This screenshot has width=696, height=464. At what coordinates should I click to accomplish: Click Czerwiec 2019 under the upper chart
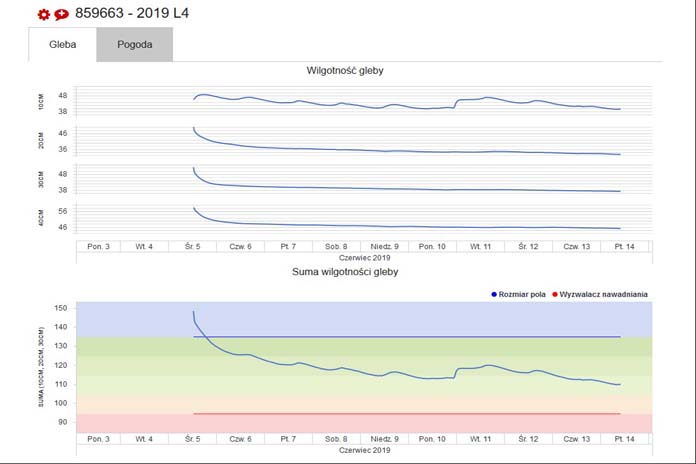pos(364,258)
